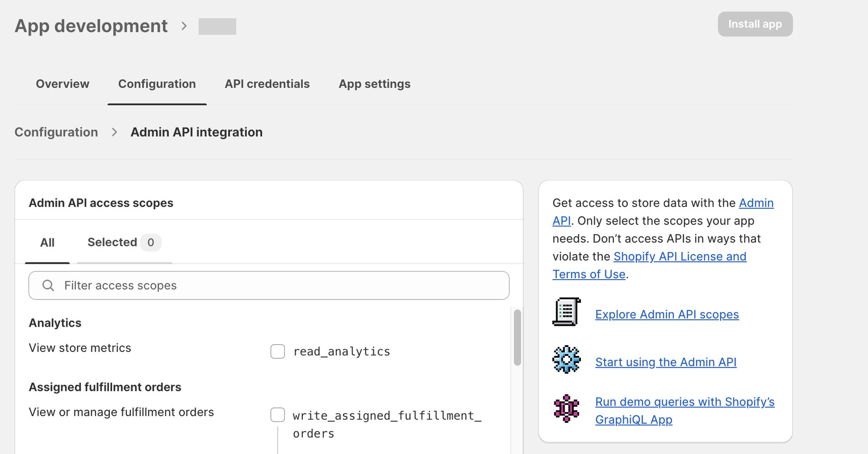868x454 pixels.
Task: Open Run demo queries with GraphiQL link
Action: coord(685,411)
